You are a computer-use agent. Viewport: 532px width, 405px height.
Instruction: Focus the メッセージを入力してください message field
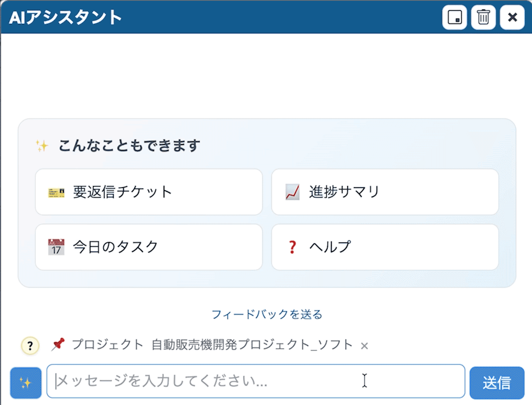coord(255,381)
